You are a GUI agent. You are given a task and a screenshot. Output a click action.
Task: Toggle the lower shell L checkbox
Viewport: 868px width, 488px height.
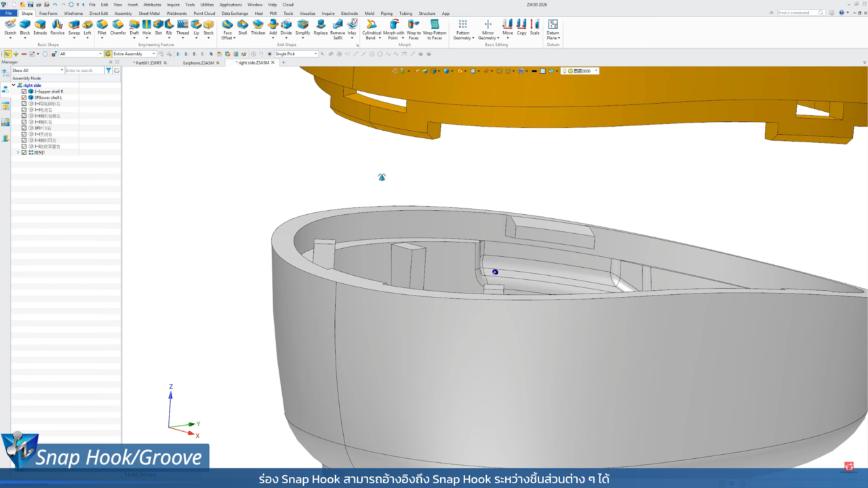[x=24, y=98]
